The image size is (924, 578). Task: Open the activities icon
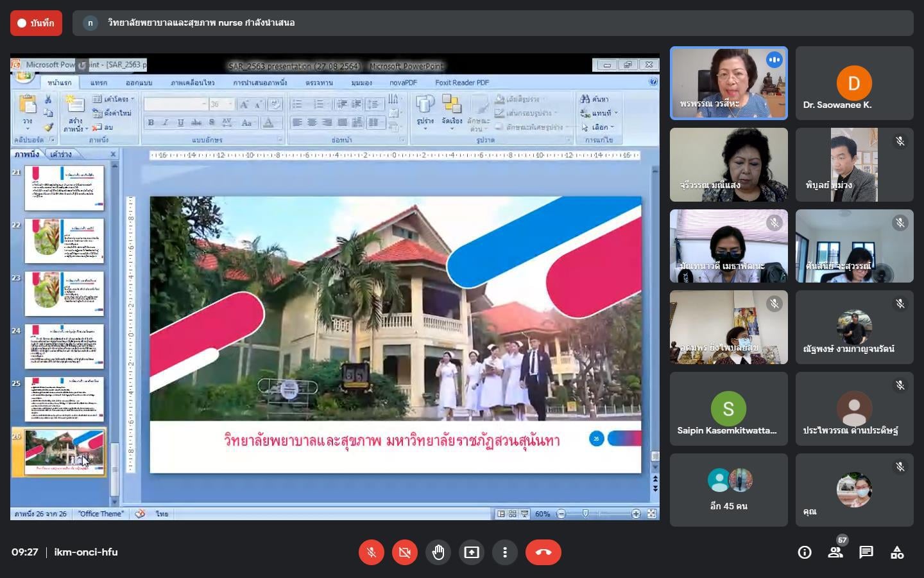(x=897, y=552)
